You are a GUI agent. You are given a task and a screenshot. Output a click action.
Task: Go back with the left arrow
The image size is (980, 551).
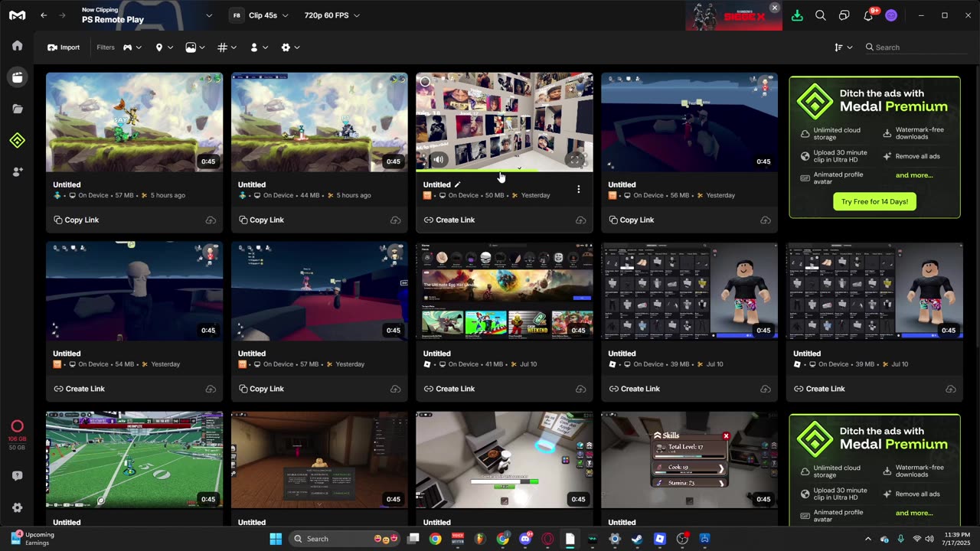pyautogui.click(x=44, y=15)
